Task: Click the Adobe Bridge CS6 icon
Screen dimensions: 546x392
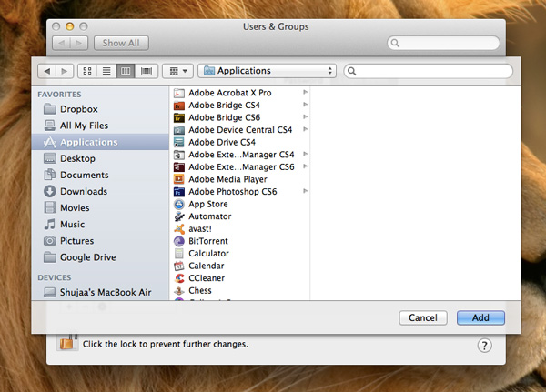Action: pos(179,117)
